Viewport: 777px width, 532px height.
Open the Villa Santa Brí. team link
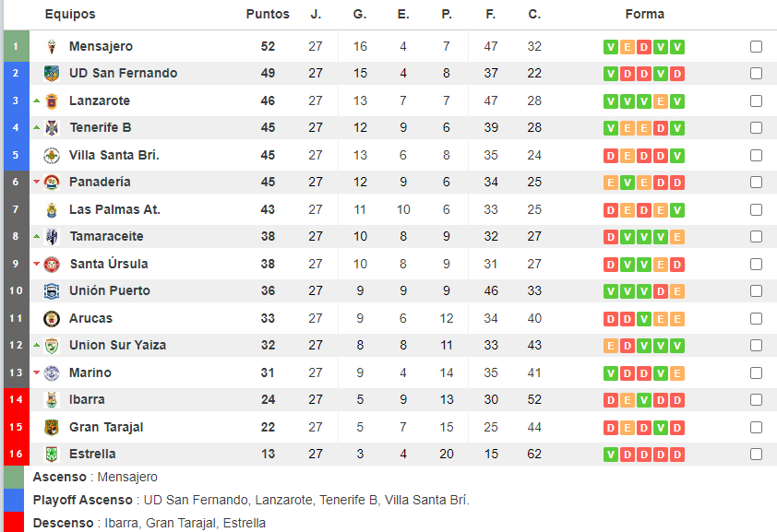114,155
